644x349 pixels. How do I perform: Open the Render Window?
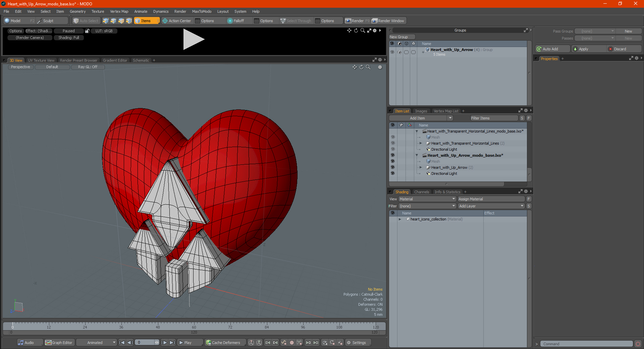click(388, 21)
